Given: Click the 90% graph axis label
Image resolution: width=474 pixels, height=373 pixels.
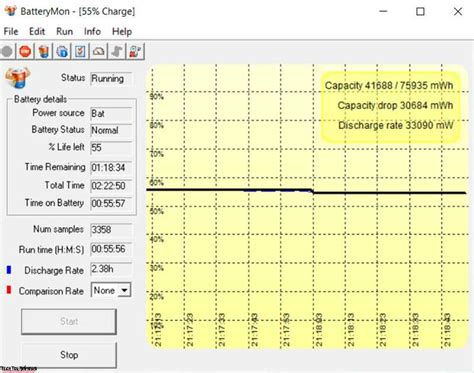Looking at the screenshot, I should [157, 97].
